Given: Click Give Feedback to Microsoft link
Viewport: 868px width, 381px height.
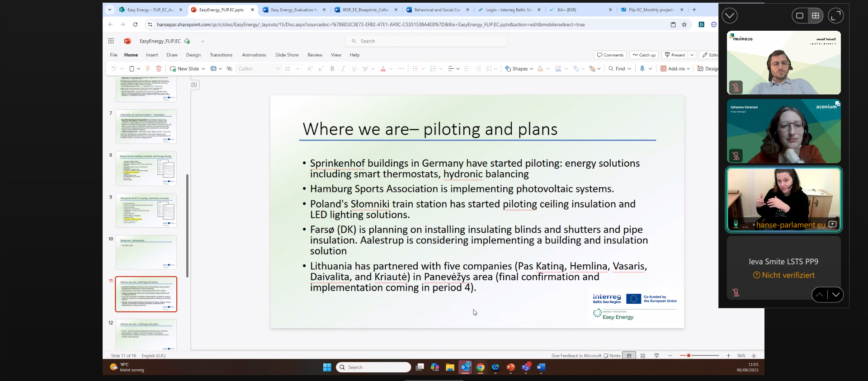Looking at the screenshot, I should tap(576, 356).
